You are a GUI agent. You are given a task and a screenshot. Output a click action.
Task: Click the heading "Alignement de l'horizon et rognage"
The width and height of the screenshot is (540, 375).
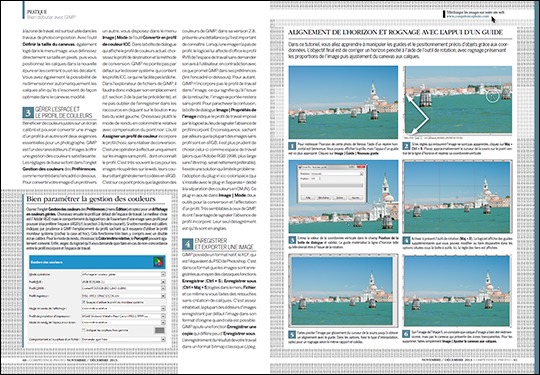[395, 32]
